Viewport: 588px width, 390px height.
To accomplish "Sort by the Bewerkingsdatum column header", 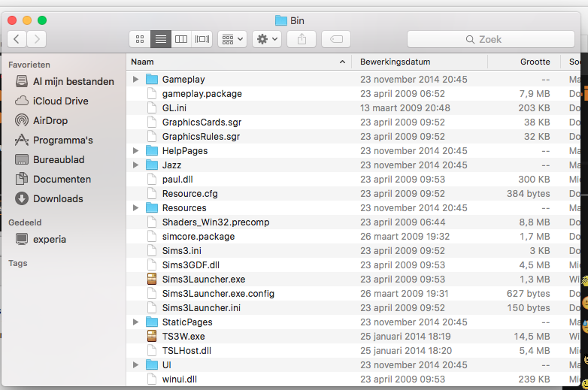I will (x=420, y=62).
